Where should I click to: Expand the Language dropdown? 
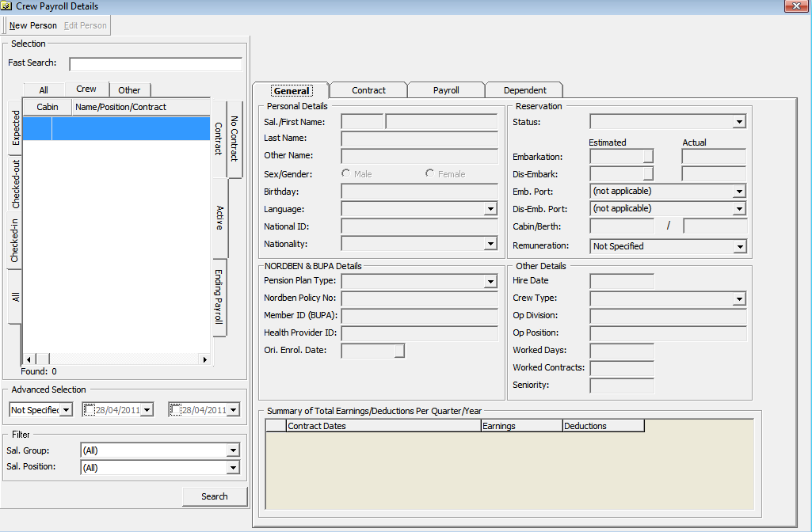[x=490, y=208]
